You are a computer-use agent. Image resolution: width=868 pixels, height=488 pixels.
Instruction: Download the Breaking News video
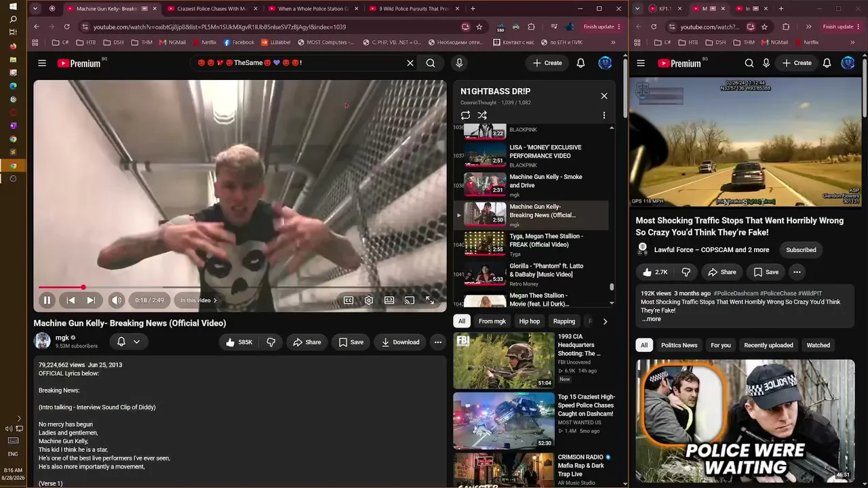[x=400, y=342]
